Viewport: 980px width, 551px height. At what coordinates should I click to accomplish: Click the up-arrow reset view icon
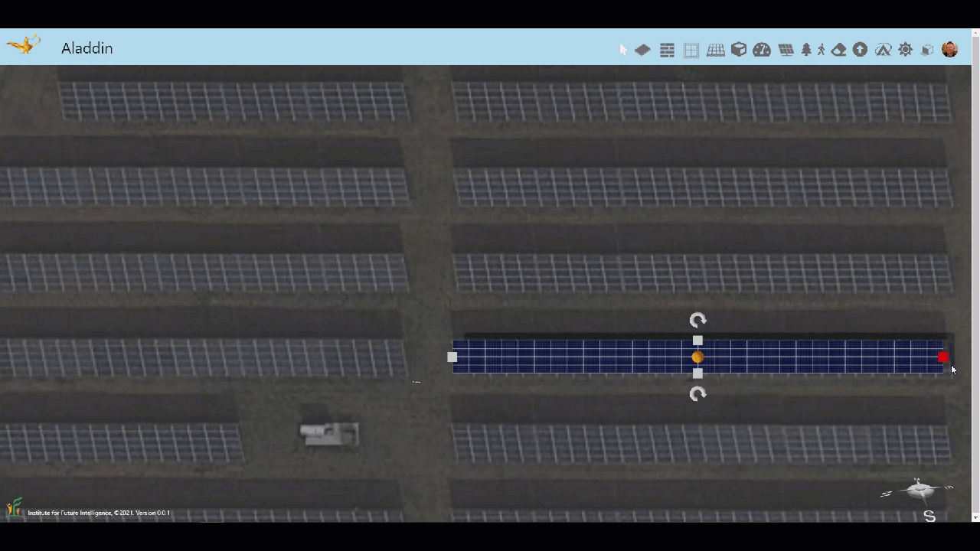pos(861,50)
